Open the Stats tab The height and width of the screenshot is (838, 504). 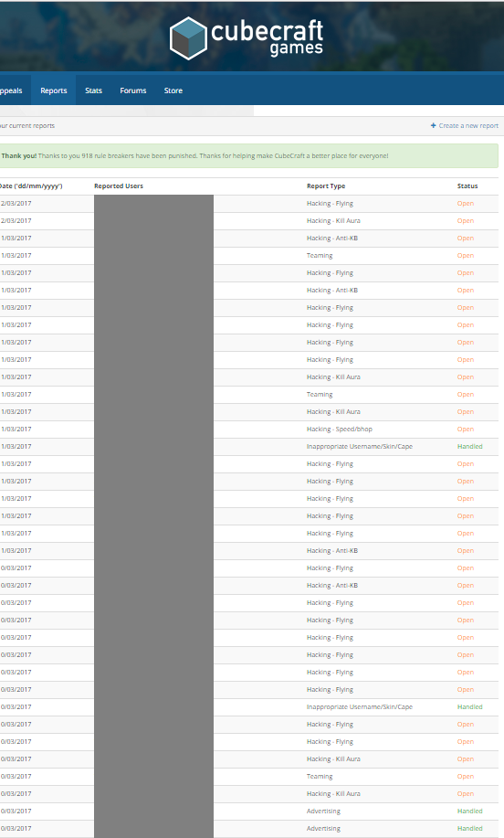pyautogui.click(x=93, y=90)
